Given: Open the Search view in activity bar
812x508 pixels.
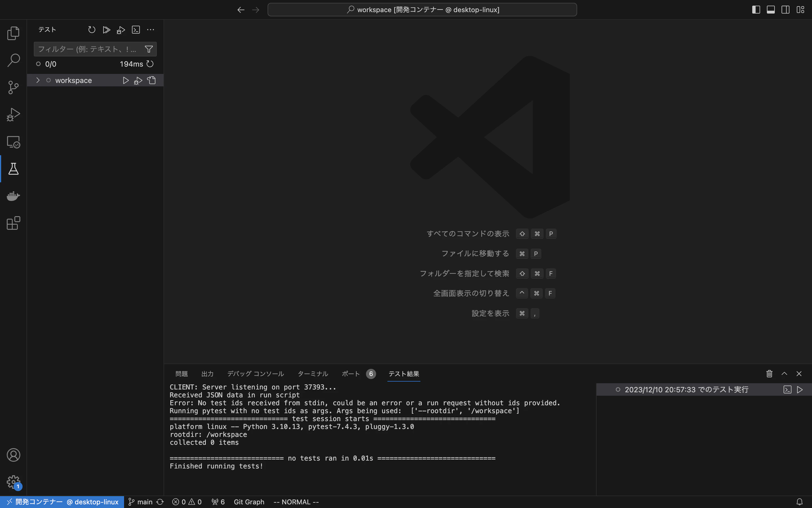Looking at the screenshot, I should [14, 60].
